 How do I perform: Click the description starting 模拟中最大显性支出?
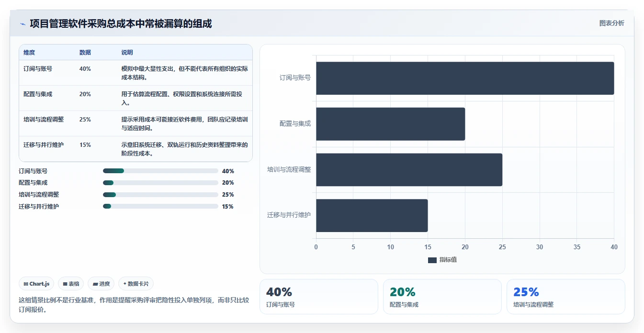tap(184, 73)
